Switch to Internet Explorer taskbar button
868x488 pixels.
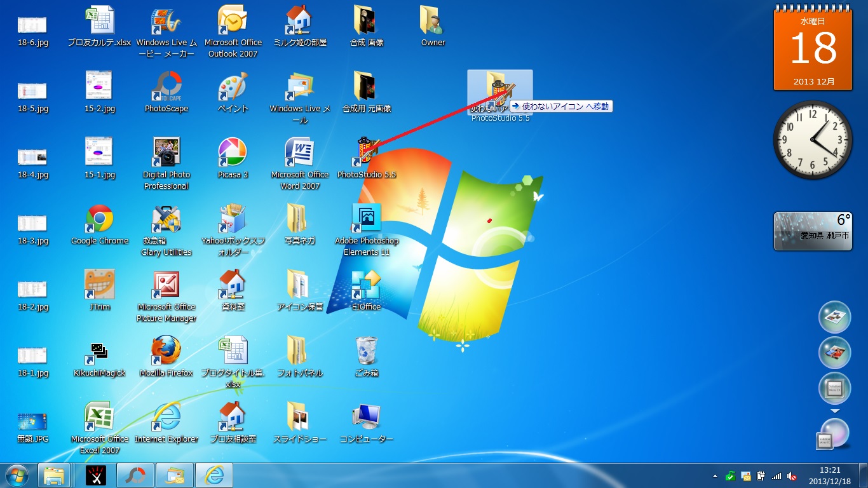214,475
